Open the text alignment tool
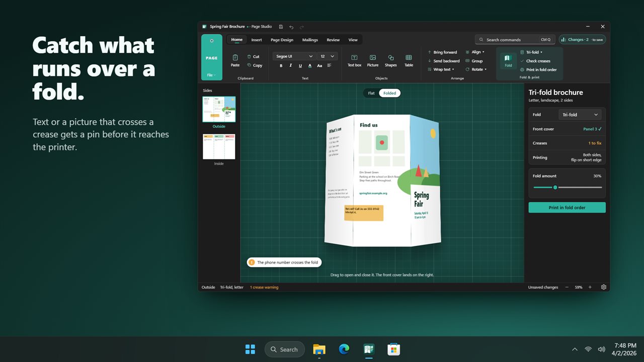 330,66
